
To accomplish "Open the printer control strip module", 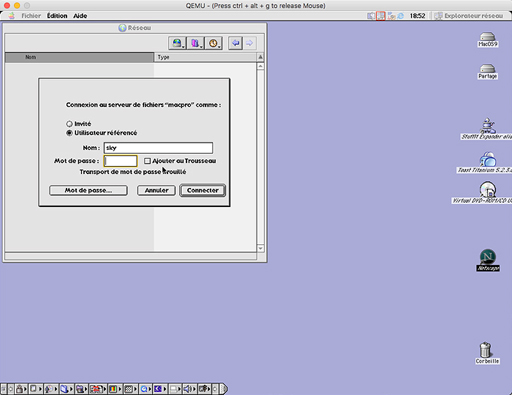I will coord(174,389).
